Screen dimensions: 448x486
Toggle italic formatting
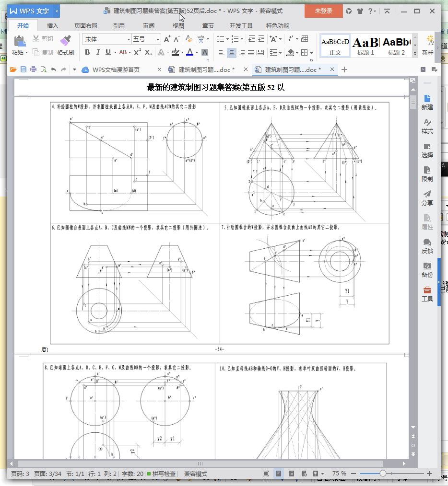98,52
